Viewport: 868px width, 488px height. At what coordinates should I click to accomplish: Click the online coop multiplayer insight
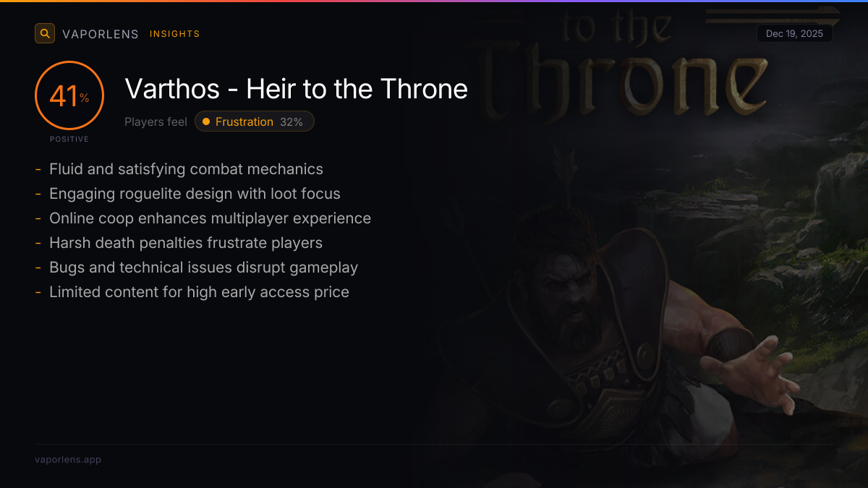[210, 218]
